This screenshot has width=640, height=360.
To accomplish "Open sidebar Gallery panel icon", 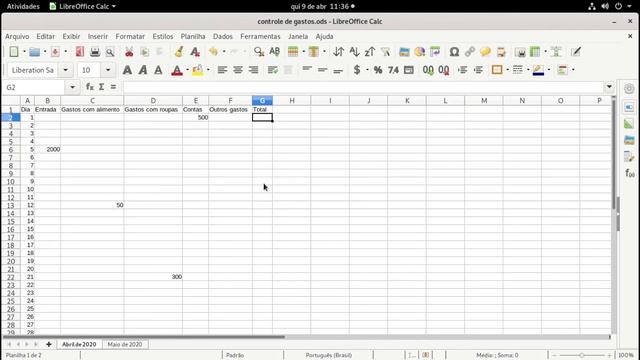I will (629, 140).
